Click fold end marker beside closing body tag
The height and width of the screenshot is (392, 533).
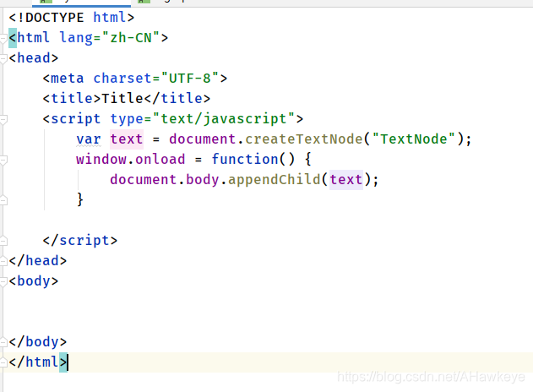pos(3,342)
